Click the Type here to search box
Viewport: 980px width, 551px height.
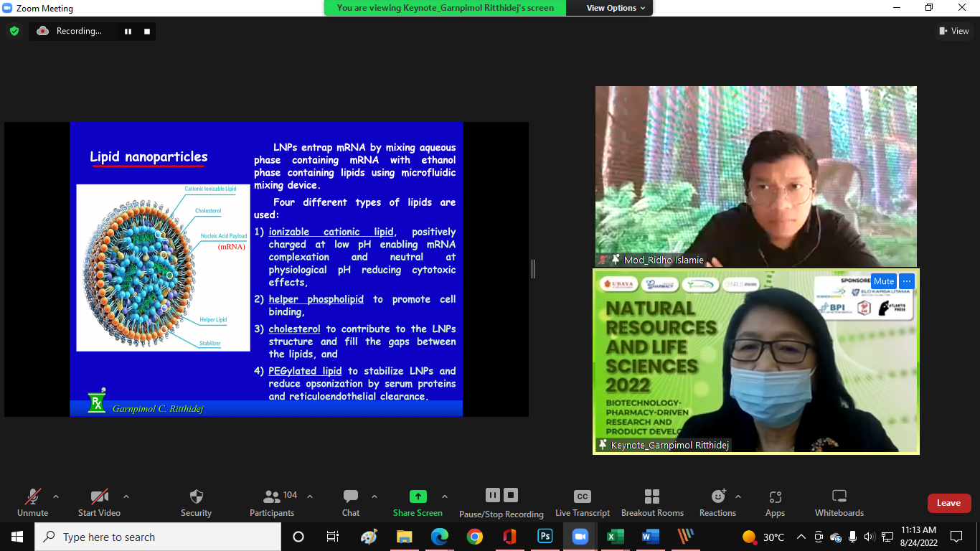click(158, 537)
